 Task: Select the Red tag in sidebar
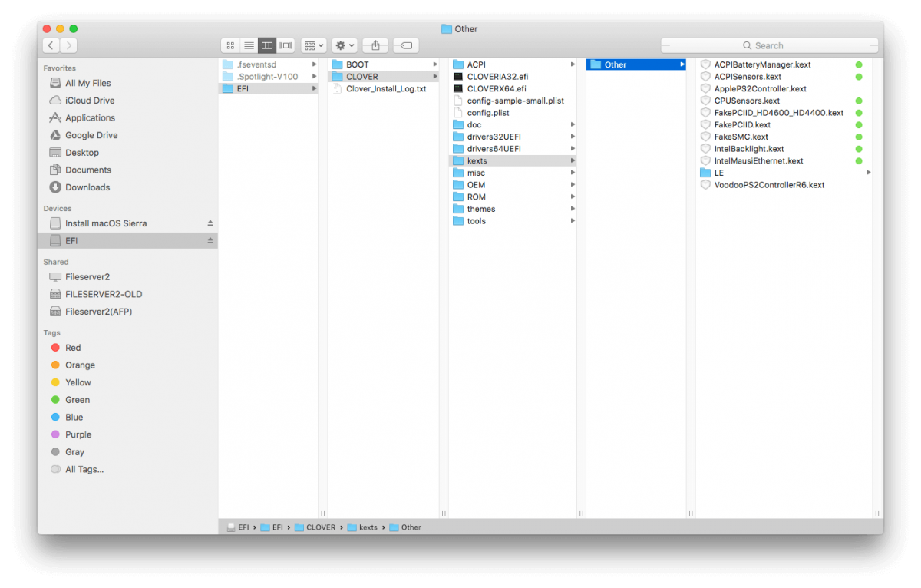[x=73, y=348]
